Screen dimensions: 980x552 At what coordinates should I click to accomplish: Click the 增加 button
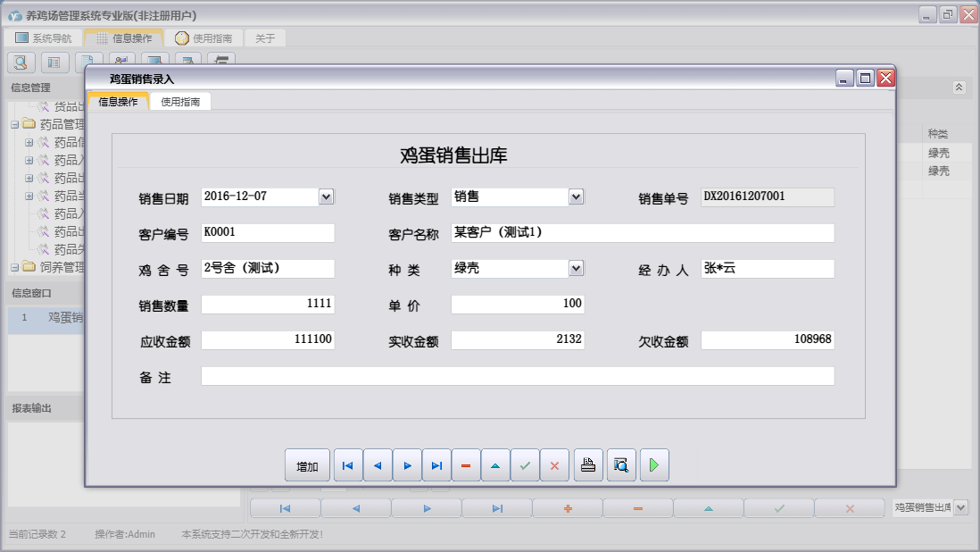pos(307,465)
